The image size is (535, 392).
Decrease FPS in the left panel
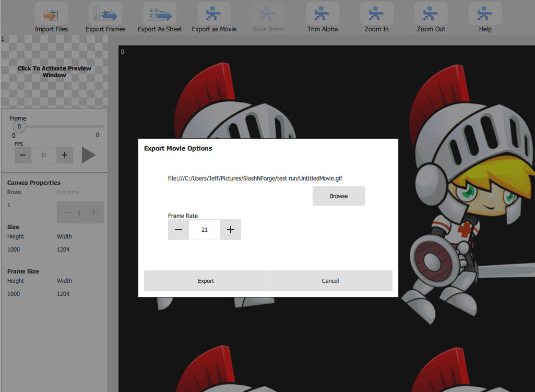pyautogui.click(x=23, y=155)
